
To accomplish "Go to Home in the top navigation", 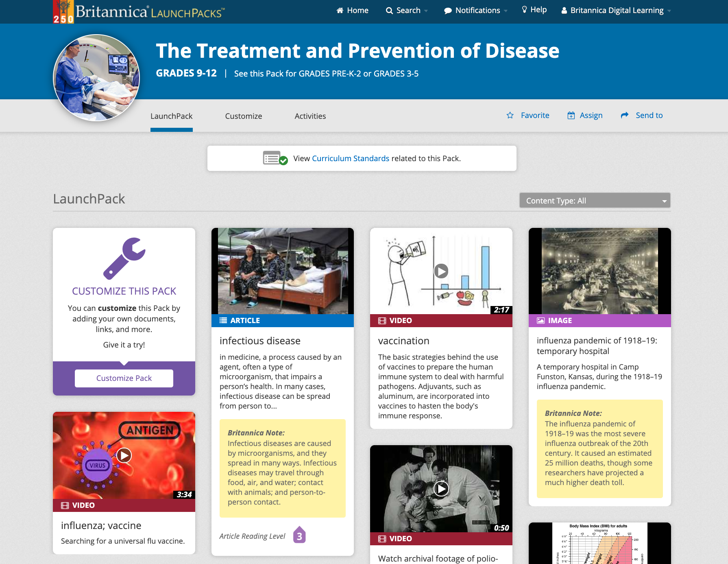I will click(352, 11).
